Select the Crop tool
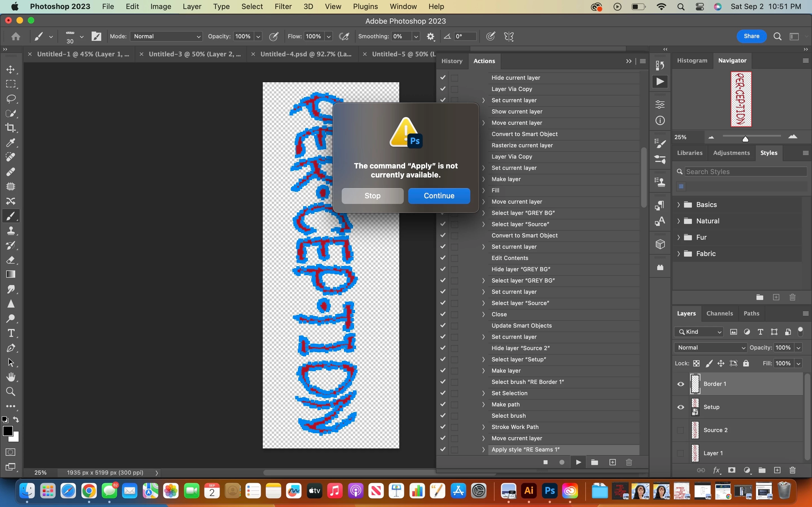Image resolution: width=812 pixels, height=507 pixels. (x=11, y=128)
